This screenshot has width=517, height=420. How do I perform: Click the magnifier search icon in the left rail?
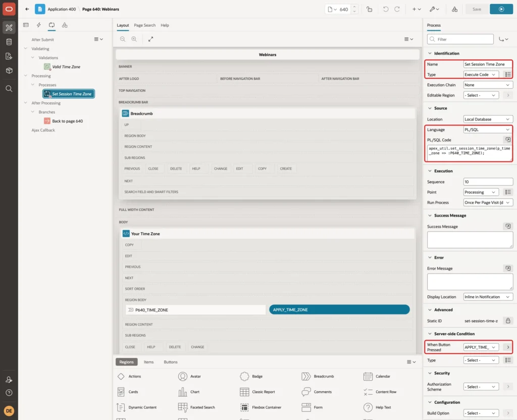click(9, 89)
